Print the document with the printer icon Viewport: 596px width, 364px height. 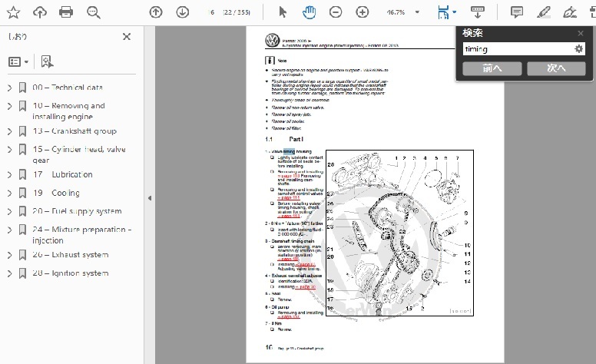[66, 12]
